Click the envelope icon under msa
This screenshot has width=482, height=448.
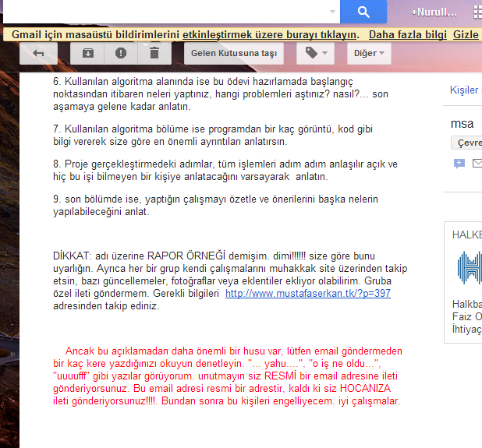pyautogui.click(x=477, y=164)
